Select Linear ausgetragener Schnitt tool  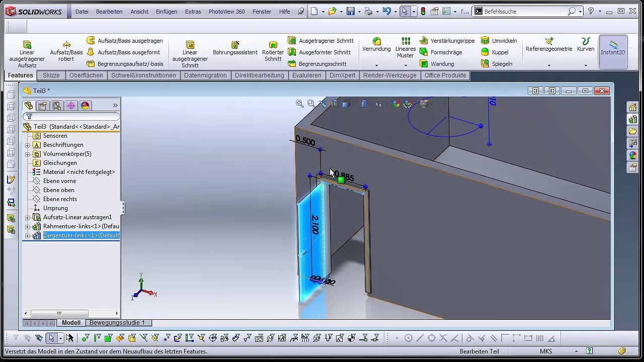[x=190, y=54]
